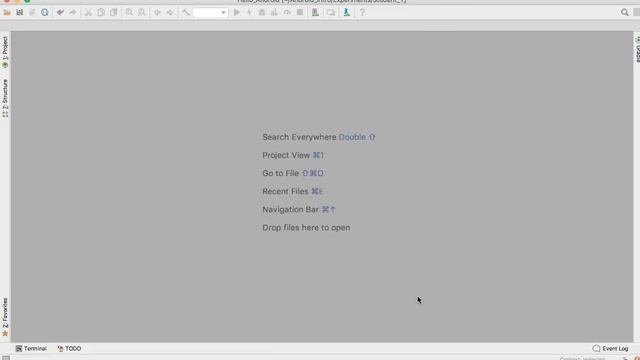
Task: Open the Terminal tool window
Action: (x=31, y=349)
